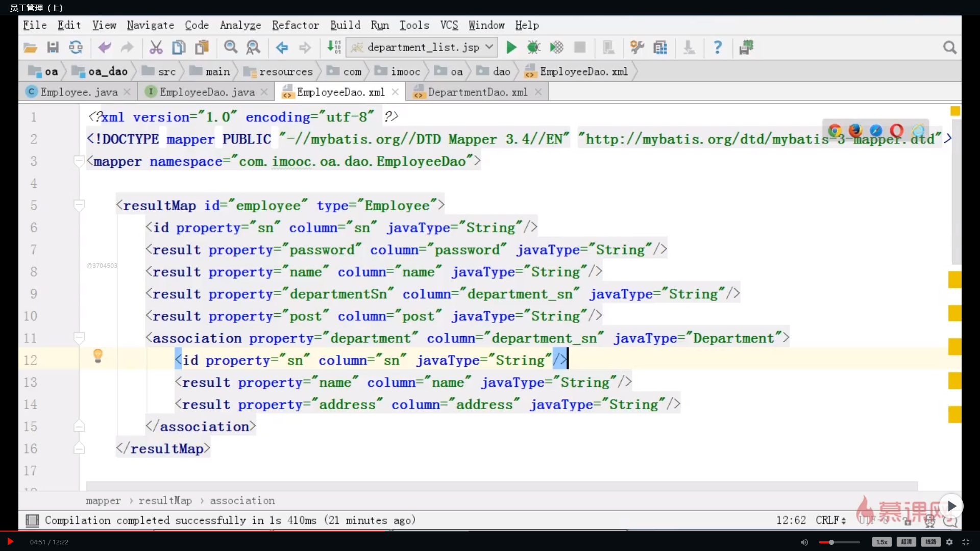Open the 1.5x playback speed menu
This screenshot has width=980, height=551.
click(x=881, y=542)
